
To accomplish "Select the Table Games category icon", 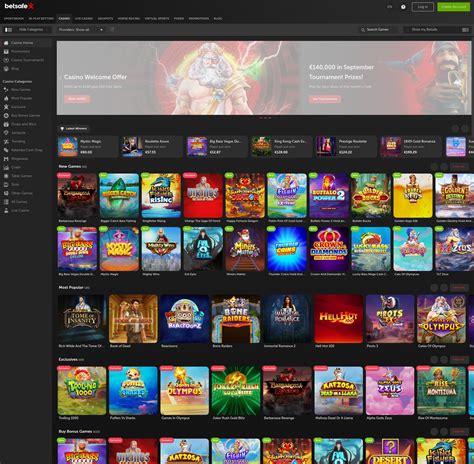I will tap(6, 176).
